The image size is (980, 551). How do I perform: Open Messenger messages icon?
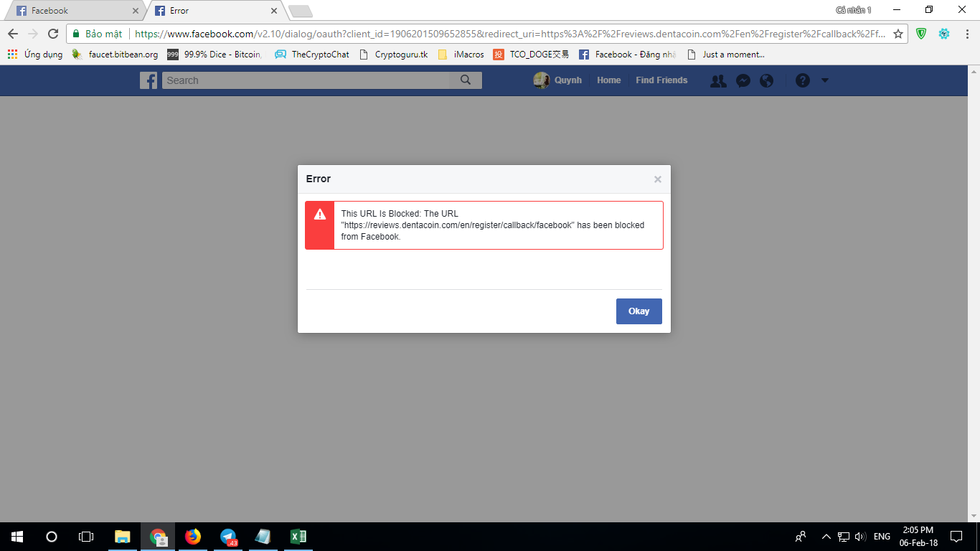pyautogui.click(x=743, y=81)
